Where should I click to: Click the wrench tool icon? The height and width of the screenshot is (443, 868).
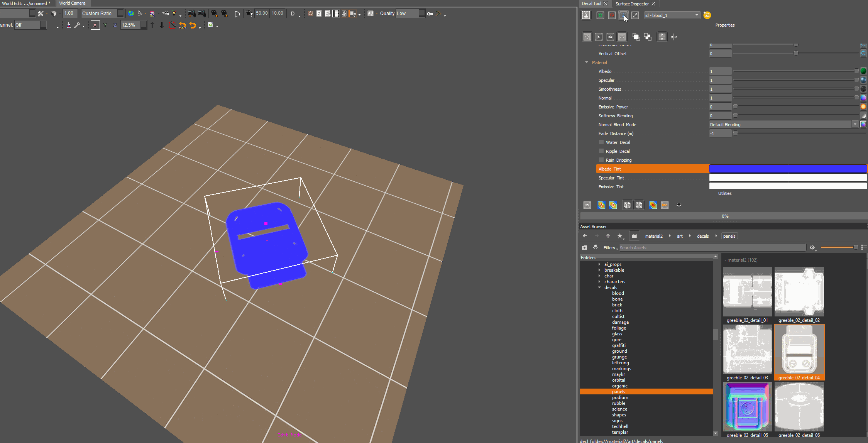pos(77,25)
